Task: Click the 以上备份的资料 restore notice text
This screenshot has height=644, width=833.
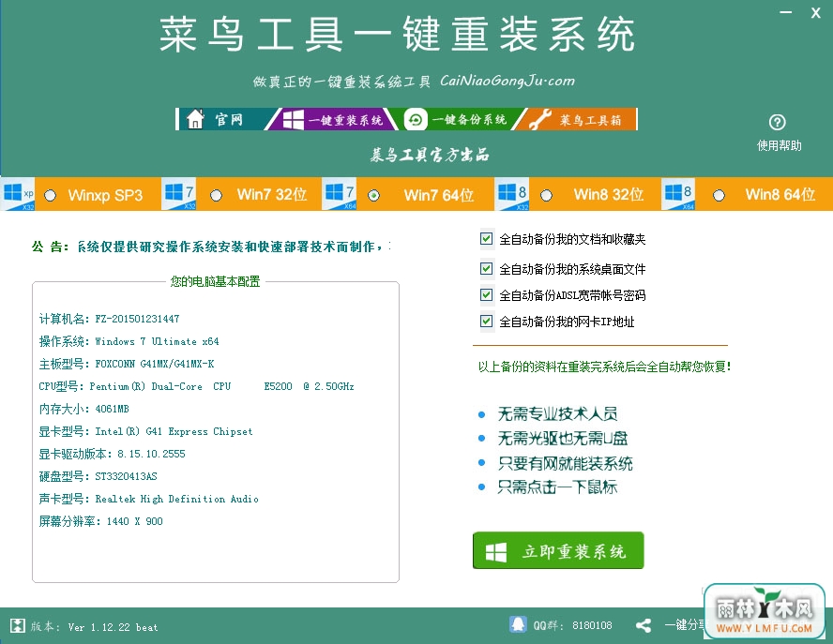Action: (x=604, y=367)
